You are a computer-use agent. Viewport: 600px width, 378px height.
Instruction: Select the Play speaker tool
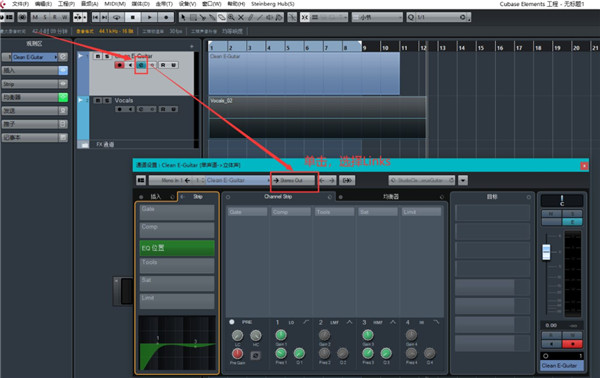[x=270, y=17]
